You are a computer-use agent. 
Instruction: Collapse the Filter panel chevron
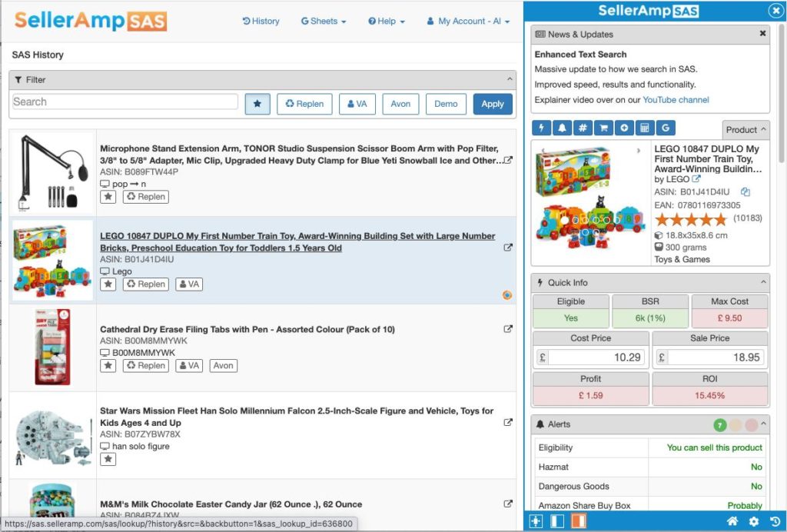pos(510,79)
